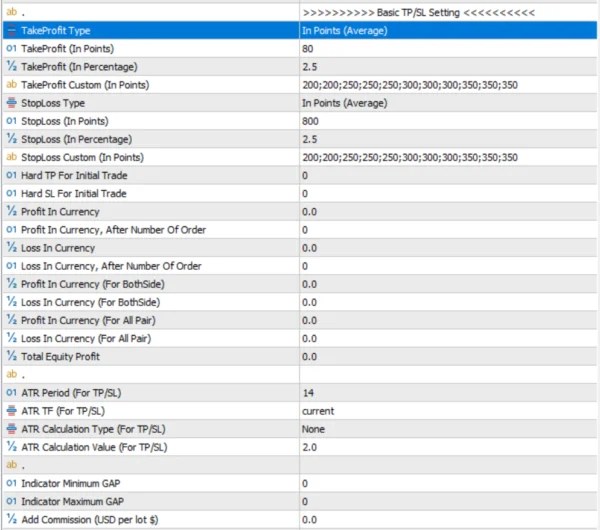
Task: Select 'Profit In Currency, After Number Of Order' label
Action: pyautogui.click(x=113, y=230)
